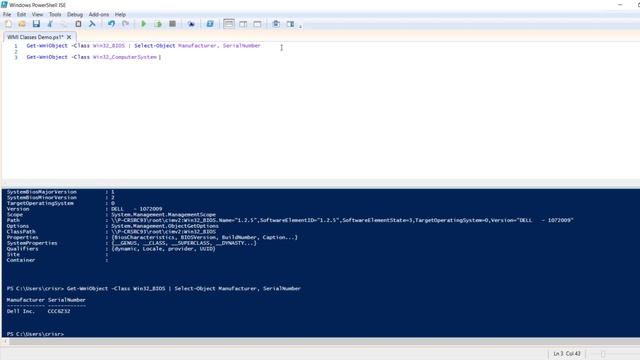This screenshot has width=640, height=360.
Task: Click SerialNumber column header in console output
Action: [x=67, y=300]
